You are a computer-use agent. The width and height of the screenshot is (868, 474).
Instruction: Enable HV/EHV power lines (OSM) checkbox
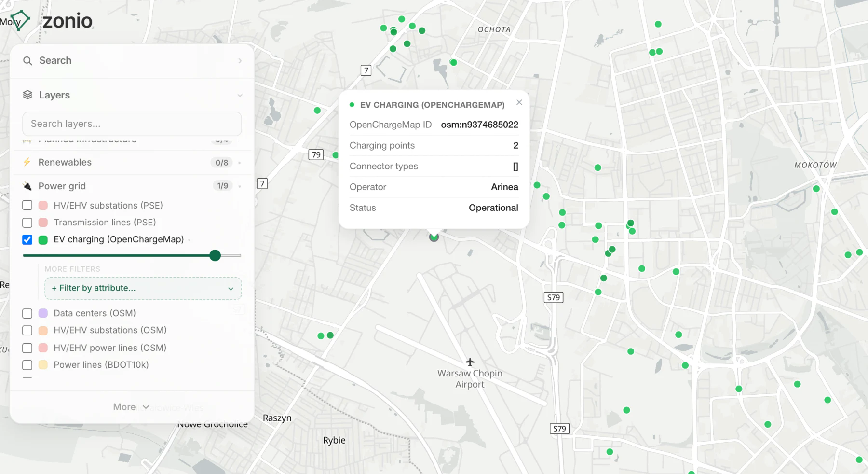point(27,348)
